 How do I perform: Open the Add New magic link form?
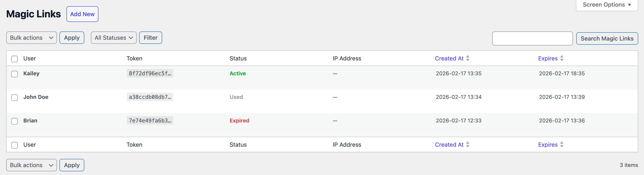coord(82,14)
